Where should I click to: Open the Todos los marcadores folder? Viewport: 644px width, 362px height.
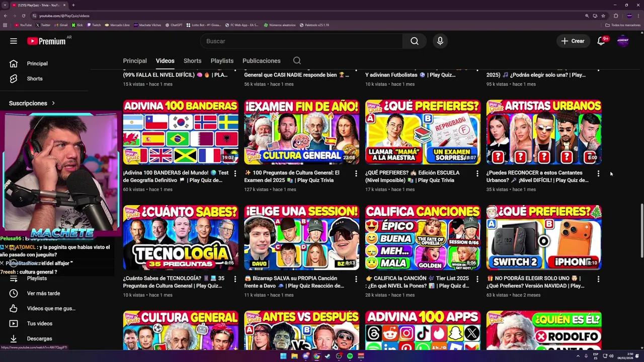point(622,25)
